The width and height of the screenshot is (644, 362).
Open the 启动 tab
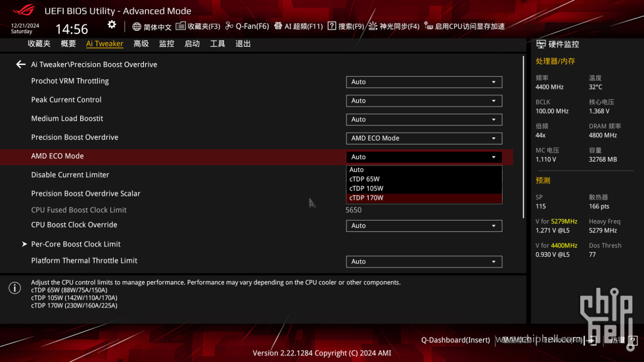pyautogui.click(x=192, y=43)
